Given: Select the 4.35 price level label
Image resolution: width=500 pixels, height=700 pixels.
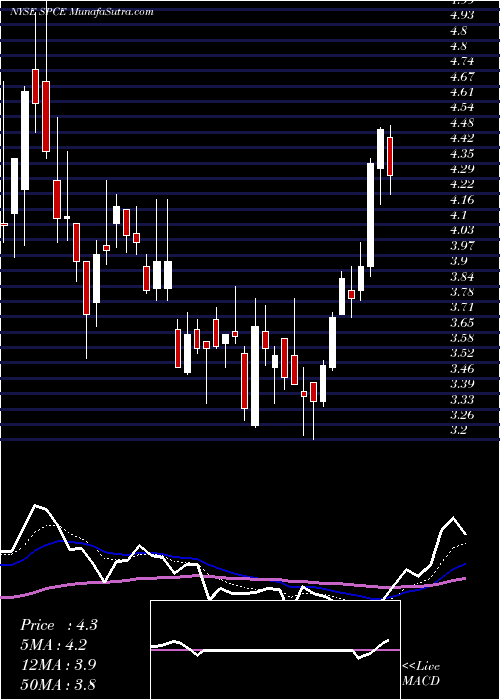Looking at the screenshot, I should click(462, 154).
